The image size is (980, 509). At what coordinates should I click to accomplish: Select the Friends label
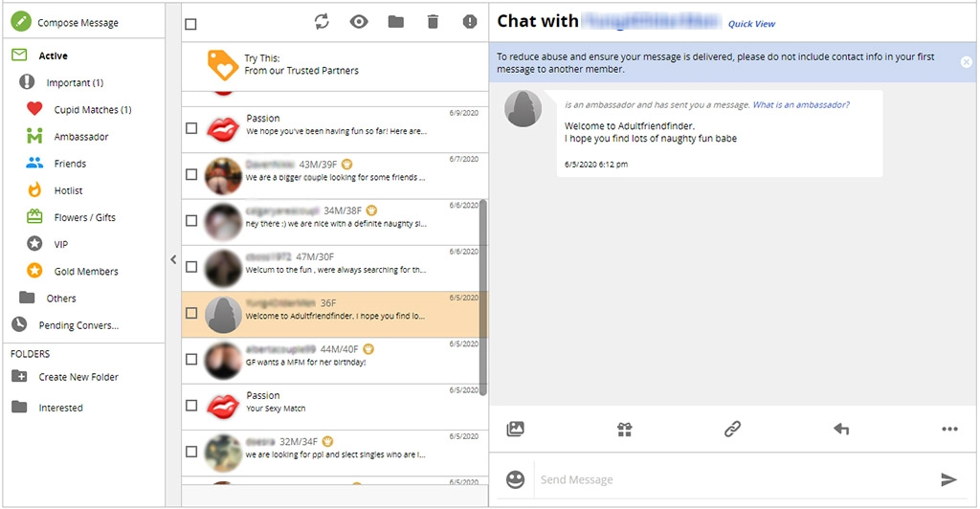pos(70,163)
